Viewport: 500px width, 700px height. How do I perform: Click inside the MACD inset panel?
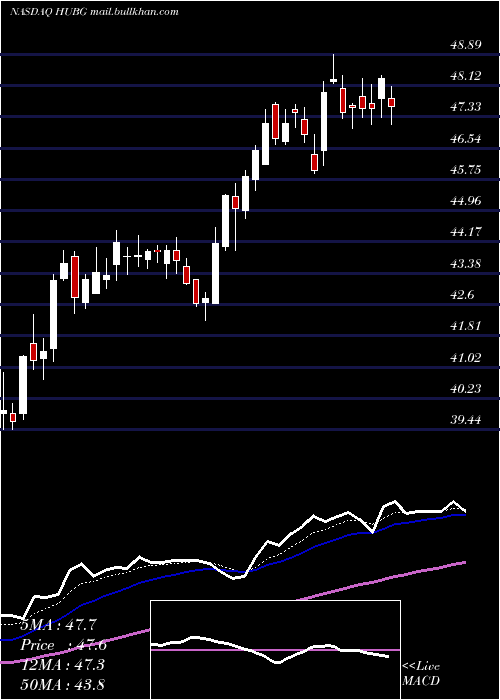[x=275, y=650]
